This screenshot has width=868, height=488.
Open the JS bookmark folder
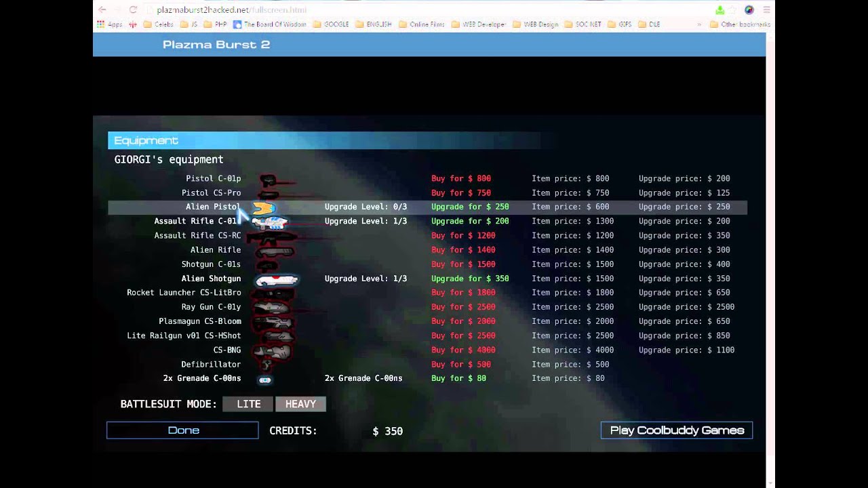(189, 24)
